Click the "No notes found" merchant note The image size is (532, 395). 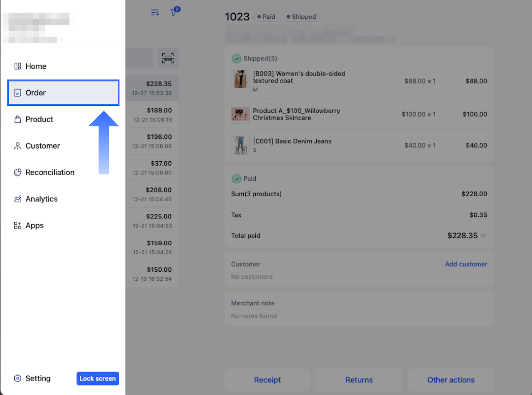(254, 316)
